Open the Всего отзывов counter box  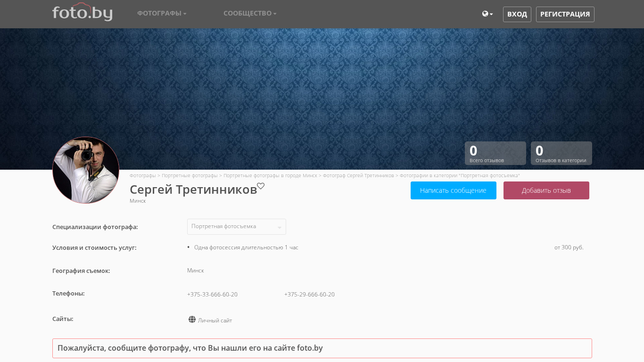tap(495, 153)
